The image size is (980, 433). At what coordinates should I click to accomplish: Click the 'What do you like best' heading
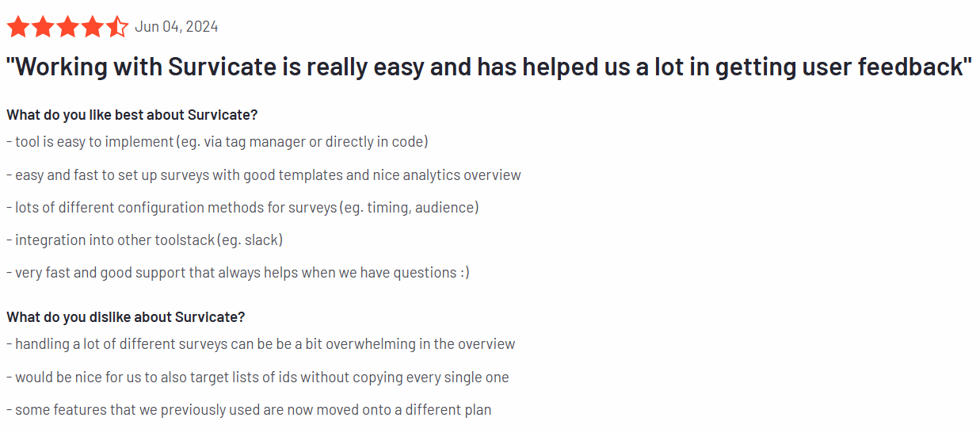[x=132, y=115]
